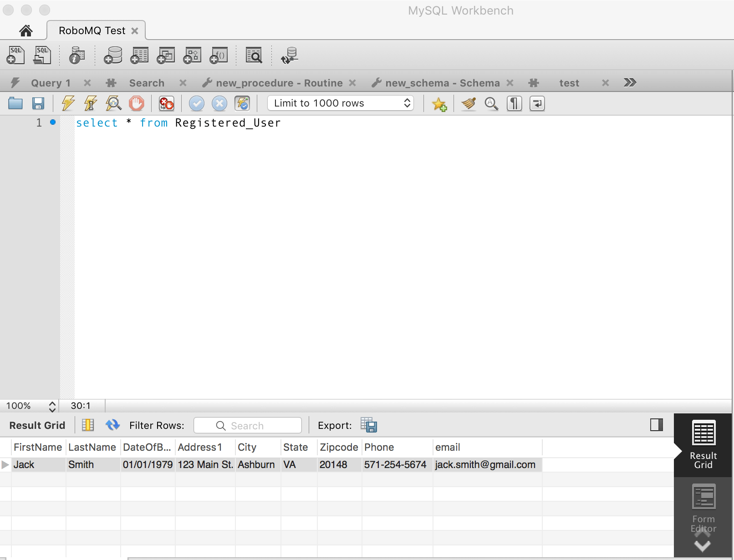
Task: Sort by the email column header
Action: [487, 447]
